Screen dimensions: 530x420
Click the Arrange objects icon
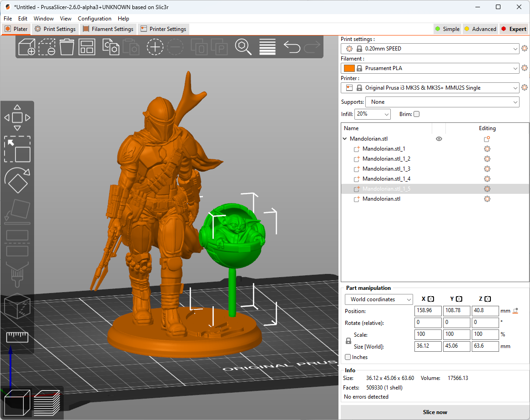87,47
